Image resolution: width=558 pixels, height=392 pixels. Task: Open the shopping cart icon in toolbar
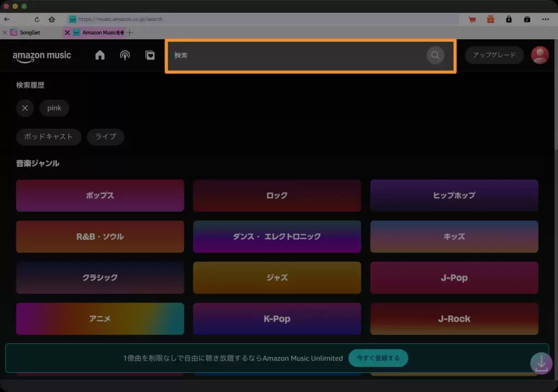pyautogui.click(x=472, y=19)
